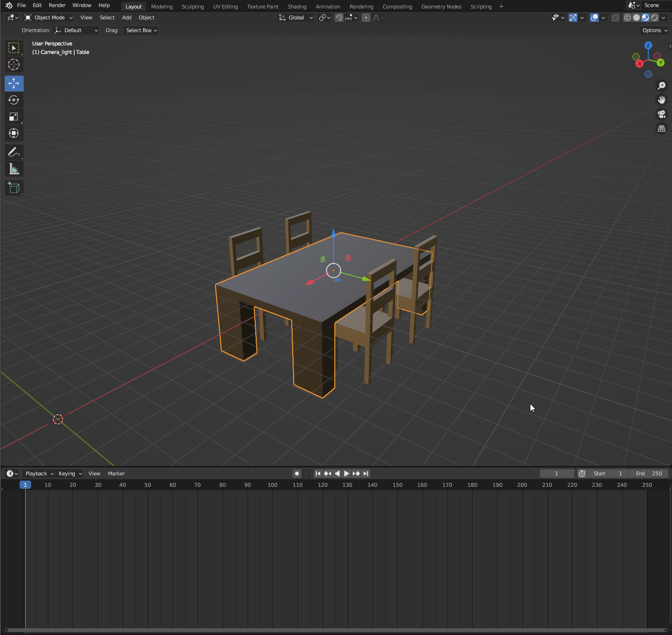Activate the Add Cube tool
The image size is (672, 635).
coord(14,188)
